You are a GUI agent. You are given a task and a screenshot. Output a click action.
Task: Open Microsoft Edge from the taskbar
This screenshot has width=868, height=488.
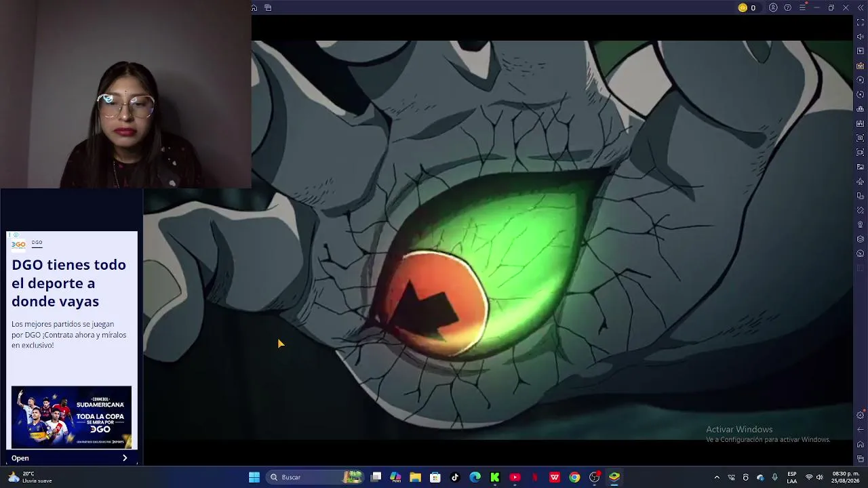[x=475, y=477]
